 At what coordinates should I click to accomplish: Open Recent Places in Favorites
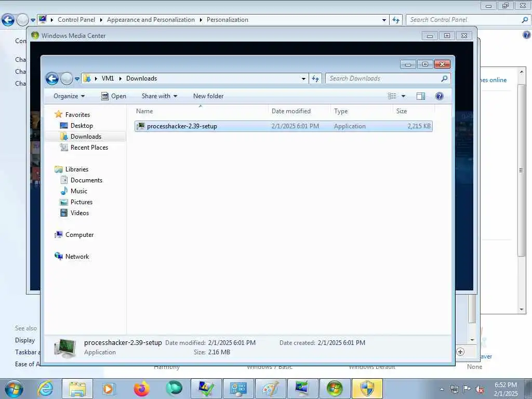[89, 147]
